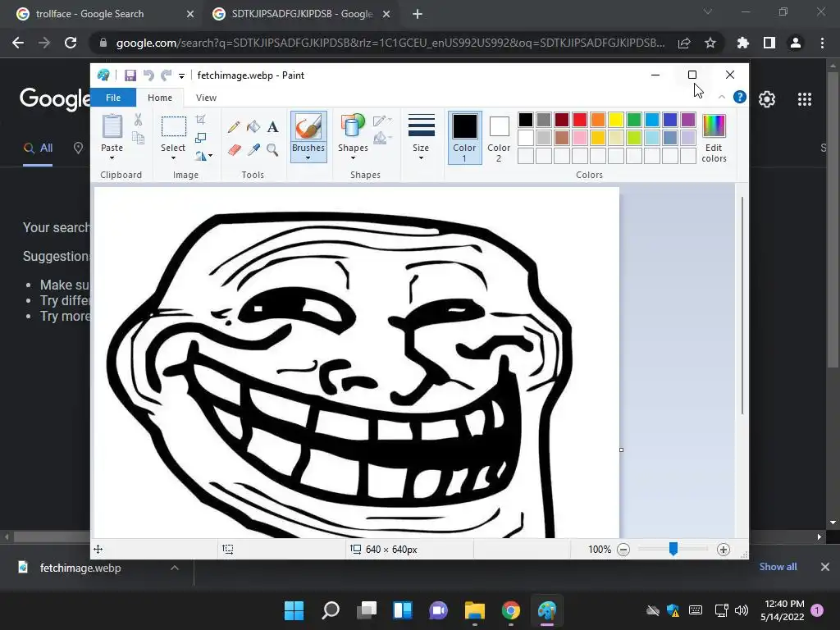The width and height of the screenshot is (840, 630).
Task: Expand the Shapes dropdown arrow
Action: tap(353, 158)
